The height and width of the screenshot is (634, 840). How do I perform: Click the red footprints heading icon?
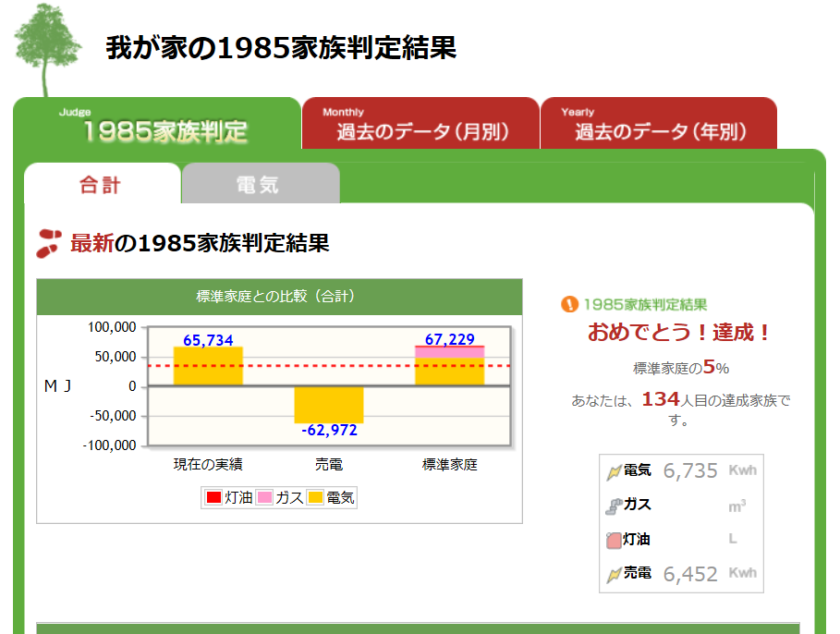click(49, 244)
